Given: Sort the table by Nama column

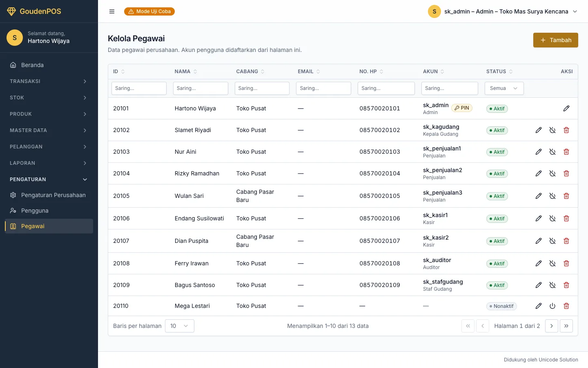Looking at the screenshot, I should pyautogui.click(x=186, y=72).
